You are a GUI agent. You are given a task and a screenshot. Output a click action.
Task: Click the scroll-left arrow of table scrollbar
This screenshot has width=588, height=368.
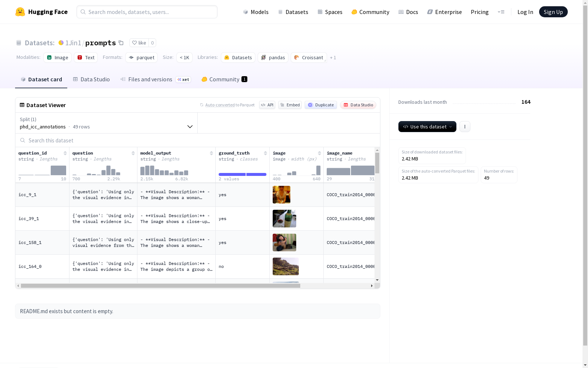click(x=18, y=286)
